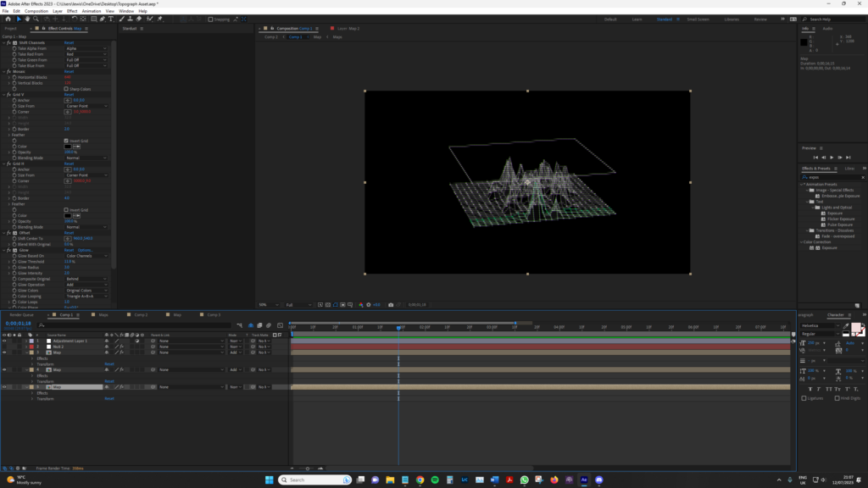868x488 pixels.
Task: Open Chrome from the taskbar
Action: click(420, 480)
